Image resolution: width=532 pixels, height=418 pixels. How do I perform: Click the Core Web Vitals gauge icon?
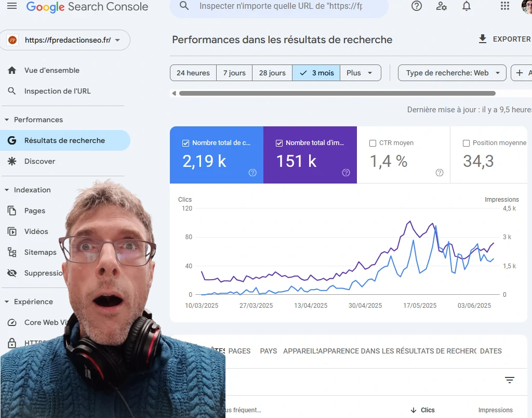pyautogui.click(x=12, y=322)
